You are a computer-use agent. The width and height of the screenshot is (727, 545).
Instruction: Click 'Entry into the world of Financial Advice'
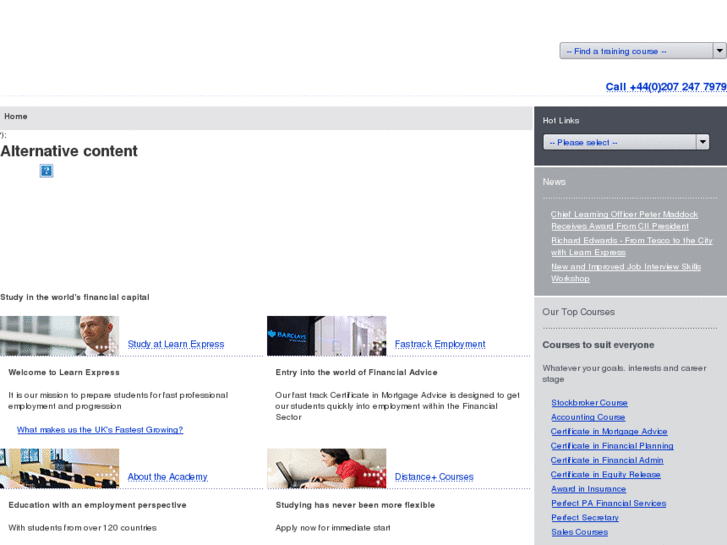tap(356, 372)
